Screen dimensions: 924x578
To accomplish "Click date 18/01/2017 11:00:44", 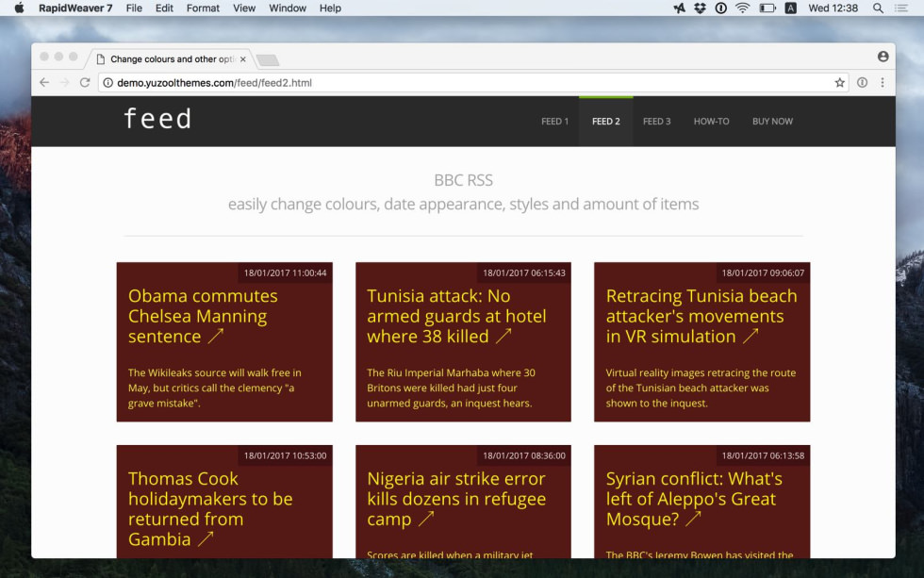I will [285, 272].
